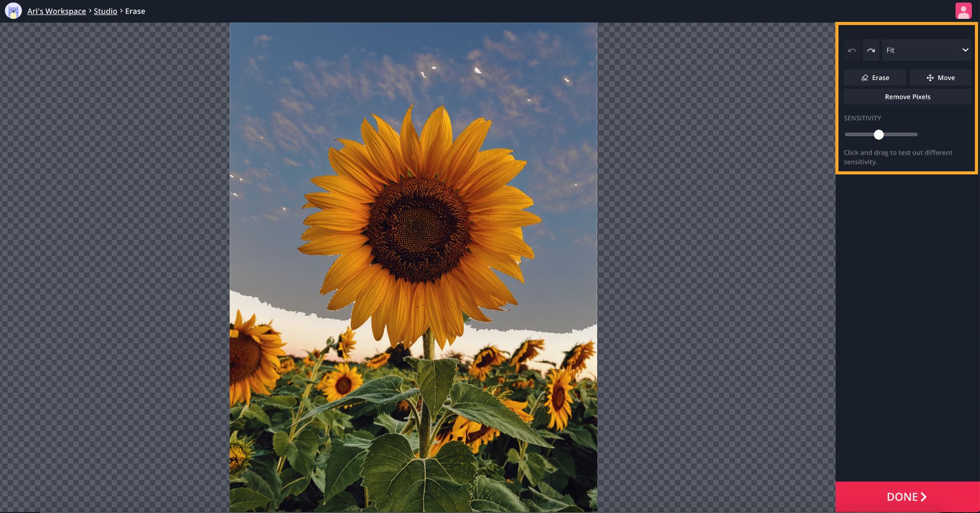Image resolution: width=980 pixels, height=513 pixels.
Task: Click the red DONE button
Action: pos(907,497)
